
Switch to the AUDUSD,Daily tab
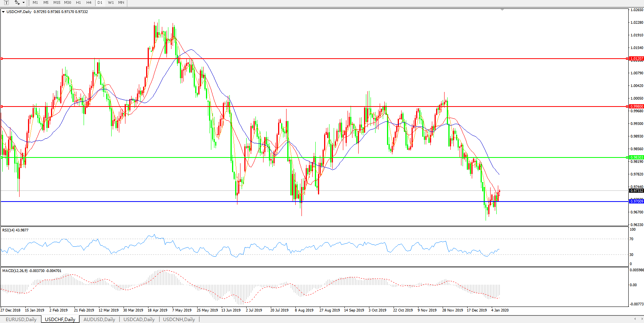click(99, 319)
